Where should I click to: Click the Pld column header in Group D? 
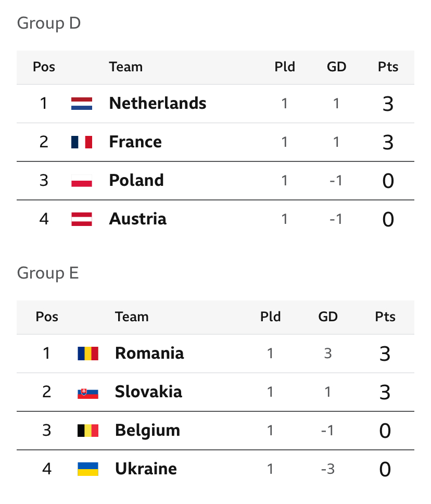coord(284,67)
